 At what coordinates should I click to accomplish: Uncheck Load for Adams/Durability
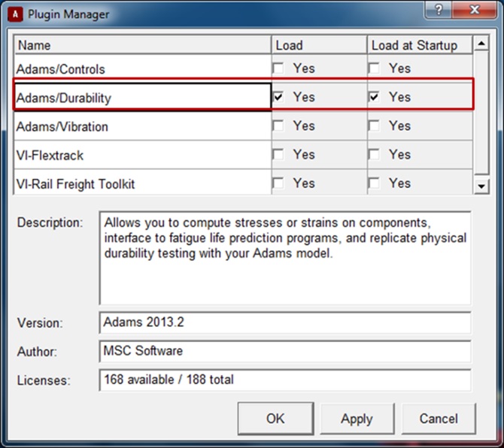click(280, 97)
